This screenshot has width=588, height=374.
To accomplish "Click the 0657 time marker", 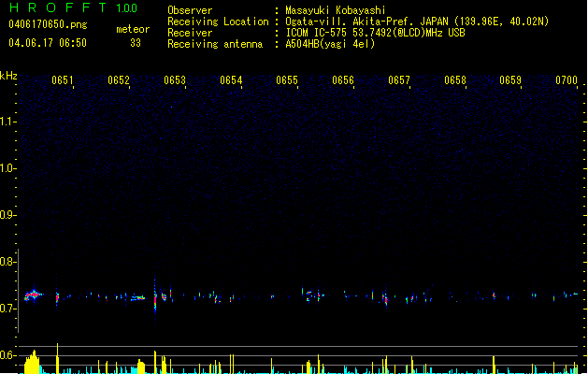I will (x=399, y=80).
